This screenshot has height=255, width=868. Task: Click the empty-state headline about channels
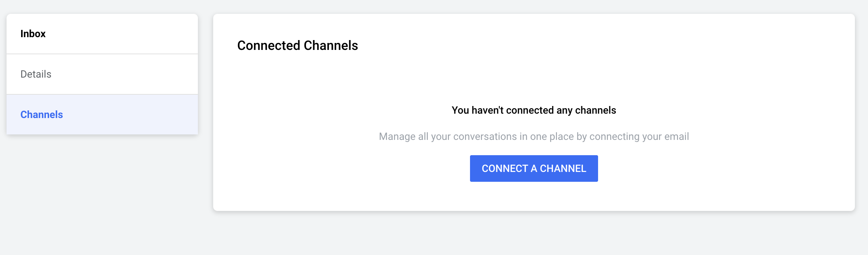534,110
